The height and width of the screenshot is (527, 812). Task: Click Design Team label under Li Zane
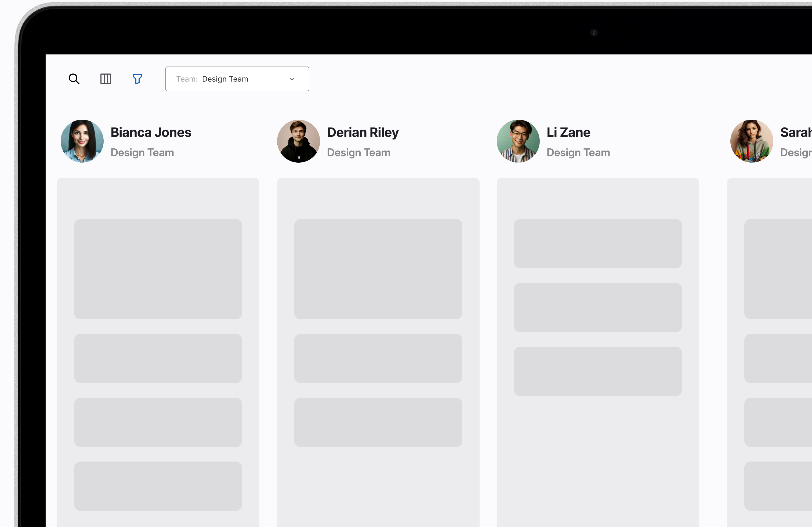point(578,152)
